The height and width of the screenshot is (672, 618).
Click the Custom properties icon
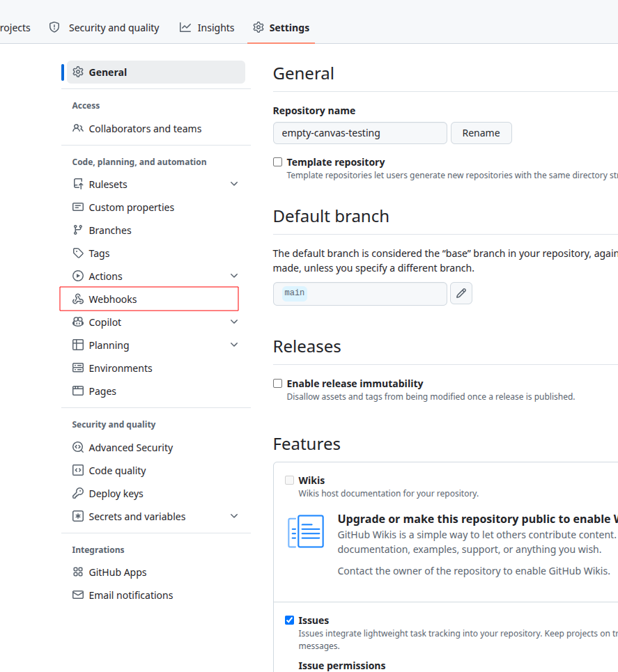click(77, 208)
